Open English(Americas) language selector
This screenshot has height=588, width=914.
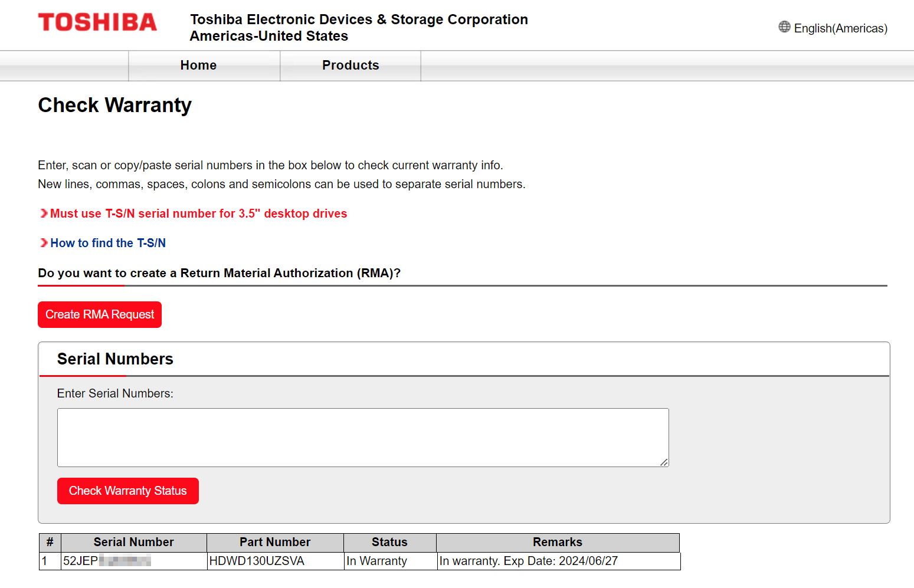840,28
